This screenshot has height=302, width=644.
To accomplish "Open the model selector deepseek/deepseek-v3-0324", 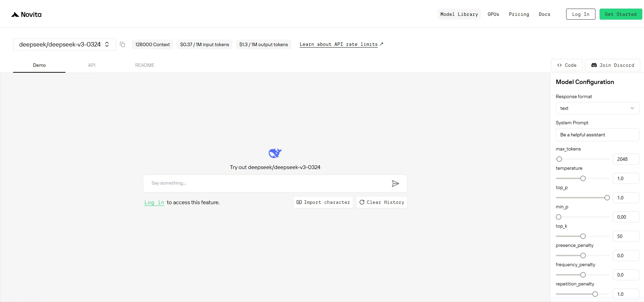I will pos(64,44).
